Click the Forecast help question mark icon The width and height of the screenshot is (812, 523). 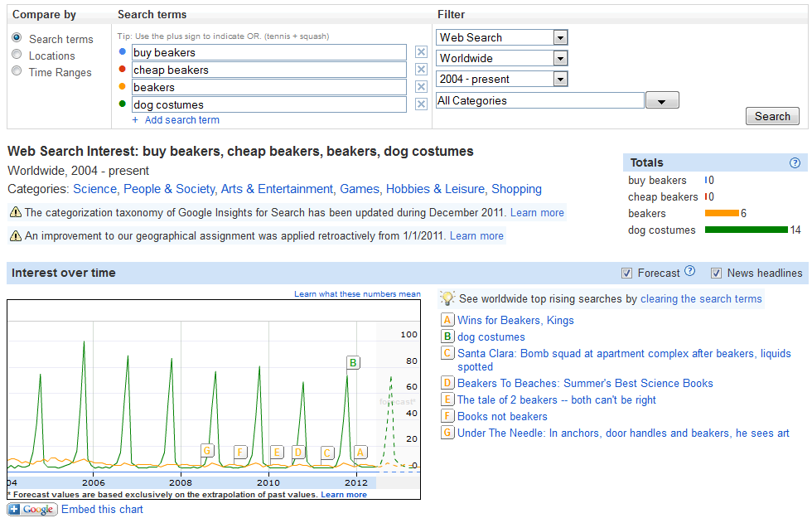pyautogui.click(x=689, y=272)
